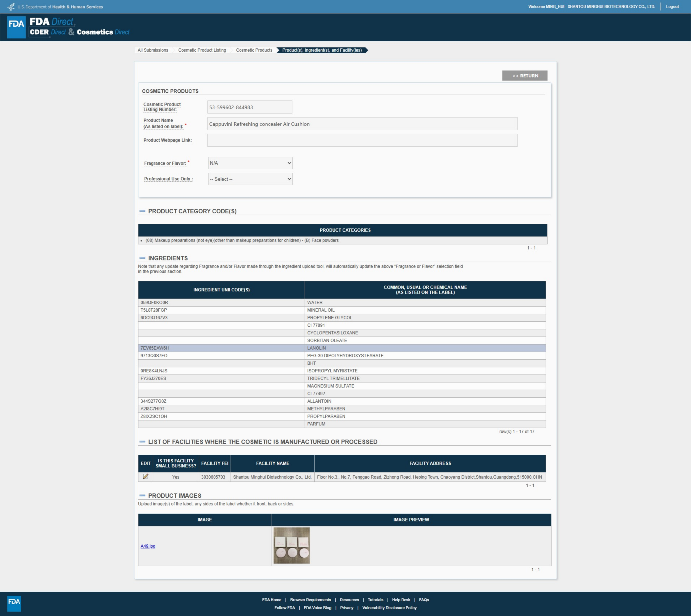Open the Fragrance or Flavor dropdown
This screenshot has width=691, height=616.
[x=250, y=163]
